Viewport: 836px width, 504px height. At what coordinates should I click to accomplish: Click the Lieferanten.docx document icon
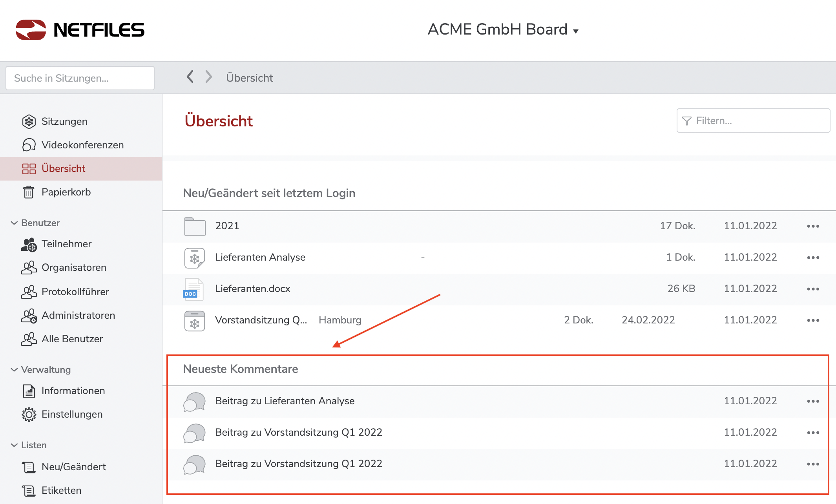click(194, 289)
